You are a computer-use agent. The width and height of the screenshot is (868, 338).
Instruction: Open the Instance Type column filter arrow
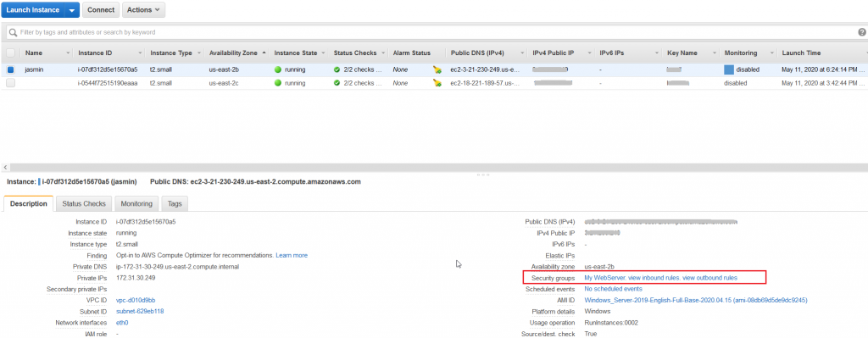[198, 53]
